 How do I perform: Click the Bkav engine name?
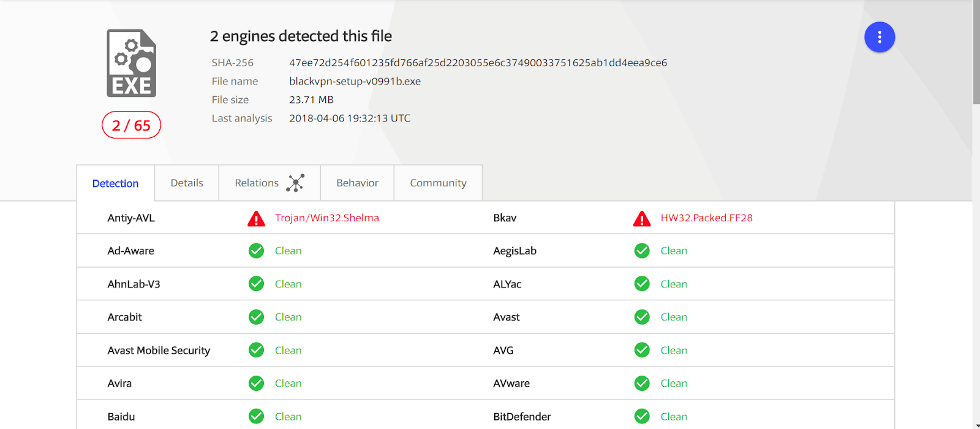tap(505, 218)
